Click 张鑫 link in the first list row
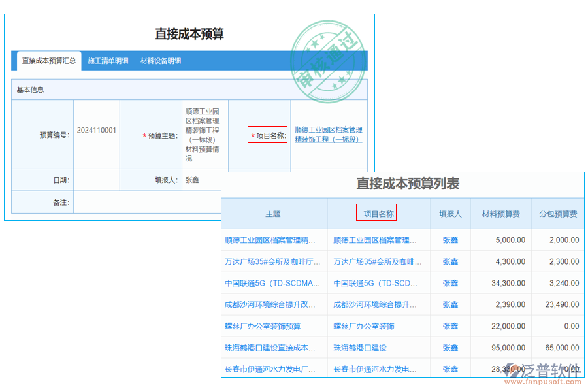The image size is (588, 392). point(450,240)
